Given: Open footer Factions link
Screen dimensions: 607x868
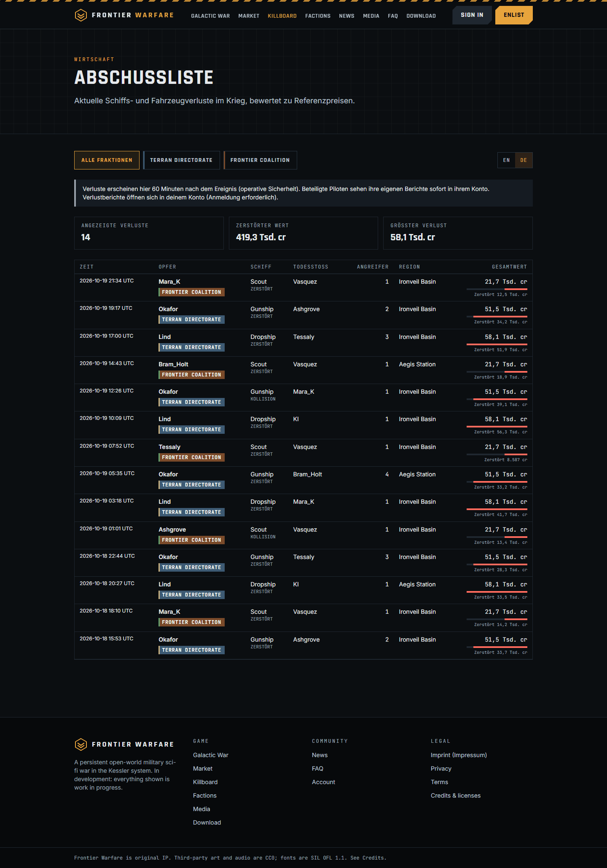Looking at the screenshot, I should click(x=205, y=795).
